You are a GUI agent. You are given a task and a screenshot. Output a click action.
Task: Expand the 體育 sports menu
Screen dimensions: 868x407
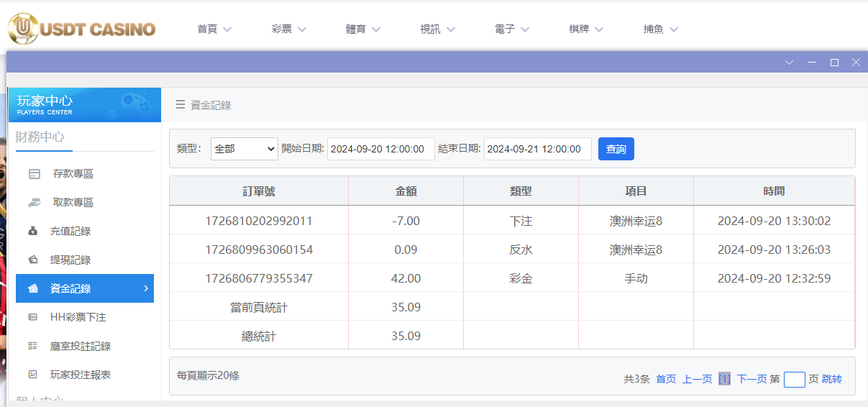[362, 29]
